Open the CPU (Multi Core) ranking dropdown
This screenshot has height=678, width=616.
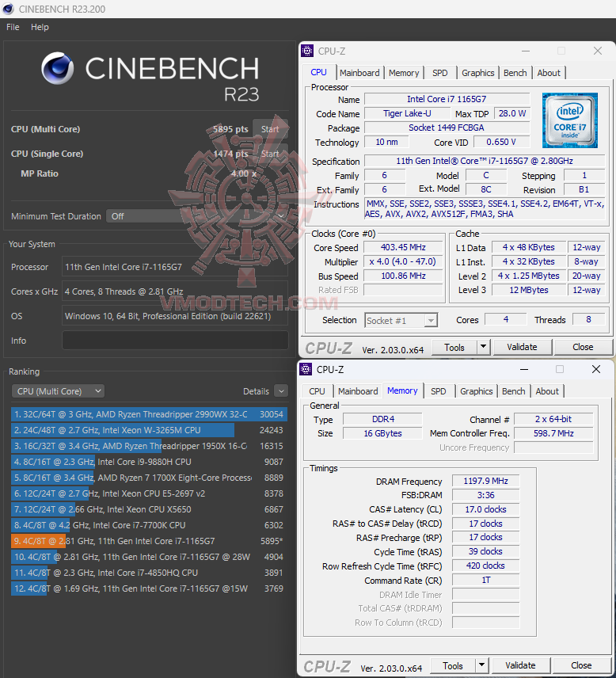click(58, 391)
